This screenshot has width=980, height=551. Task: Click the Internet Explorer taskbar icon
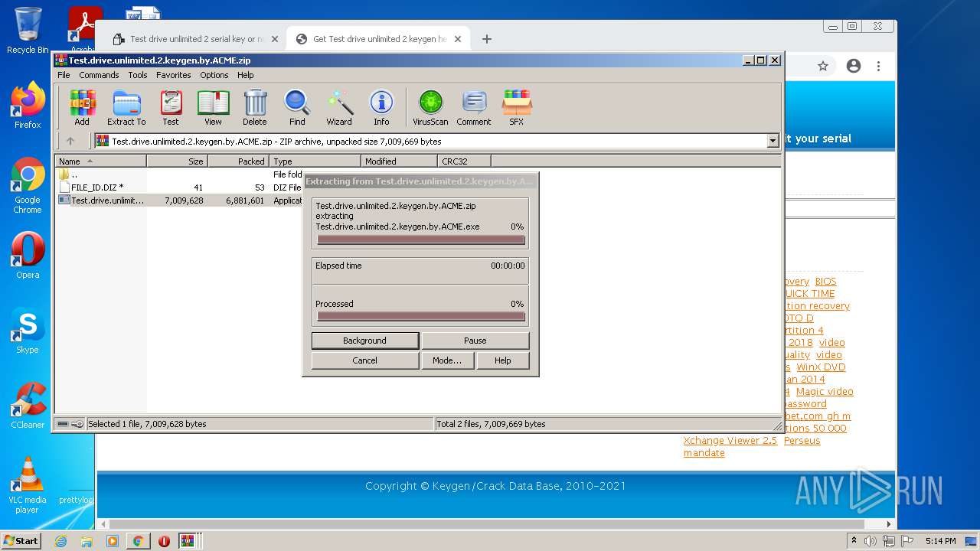[x=60, y=541]
